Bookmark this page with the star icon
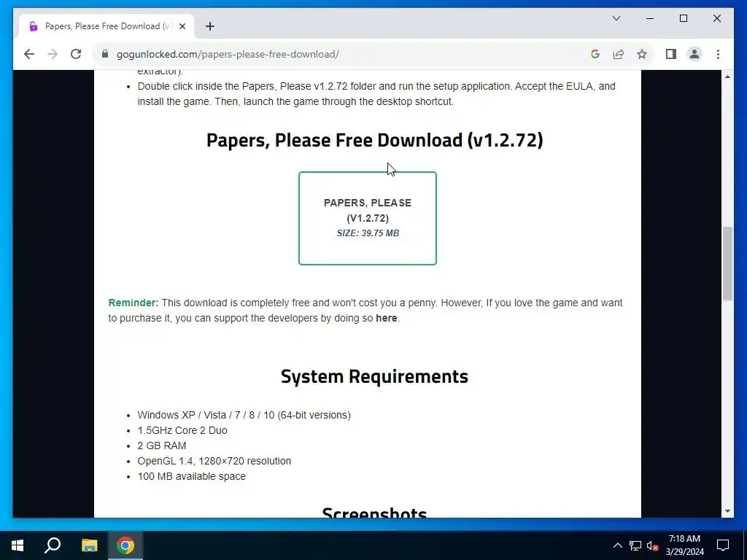 (x=642, y=54)
